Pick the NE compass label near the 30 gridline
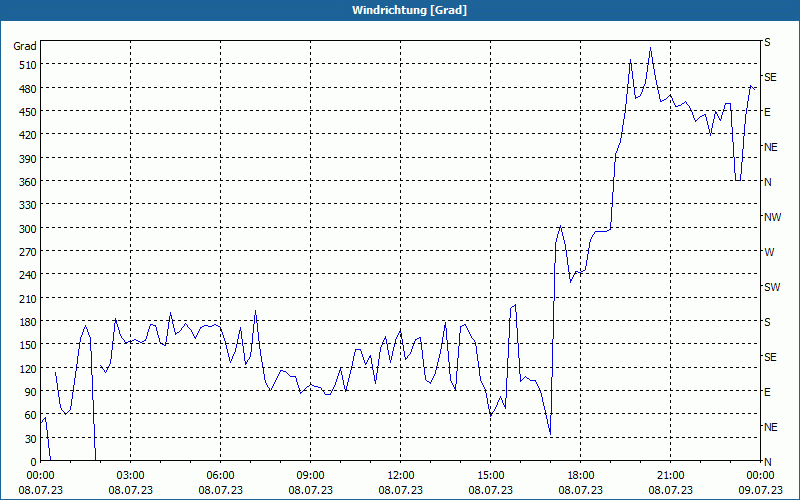 (x=770, y=427)
